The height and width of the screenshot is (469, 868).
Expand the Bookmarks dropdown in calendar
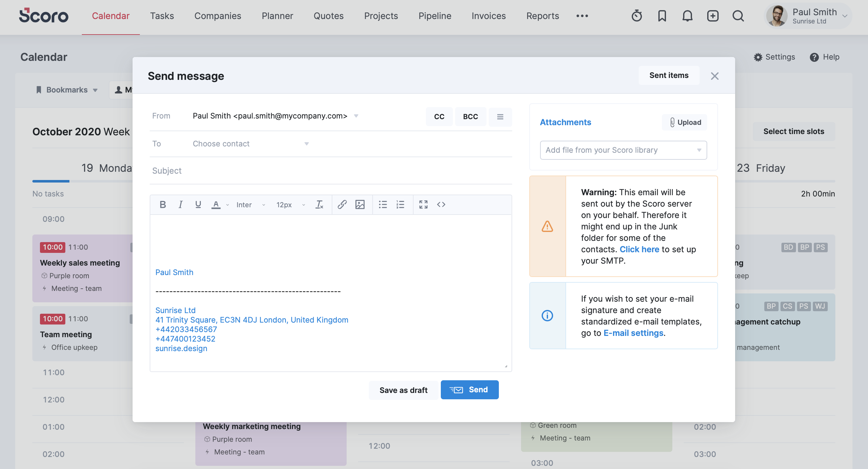point(66,90)
